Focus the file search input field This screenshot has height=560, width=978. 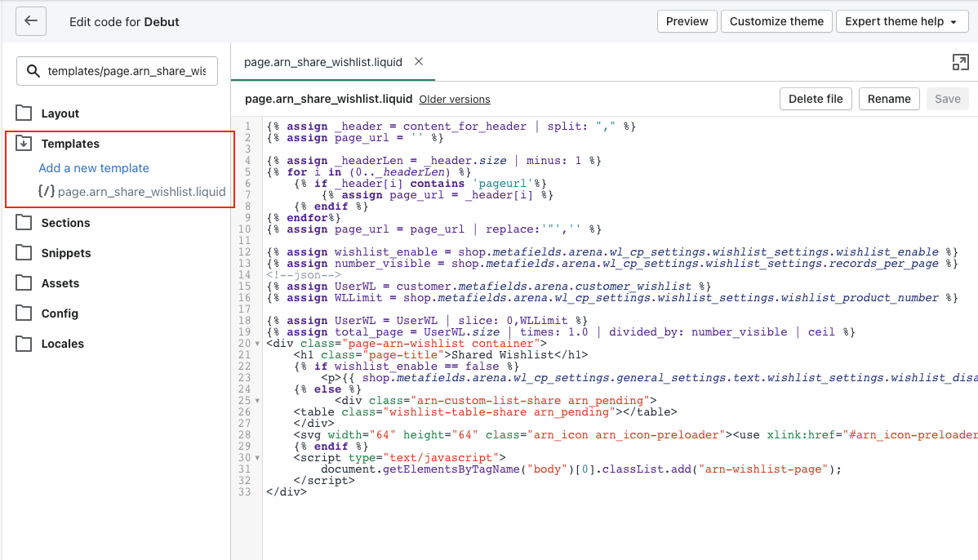118,71
